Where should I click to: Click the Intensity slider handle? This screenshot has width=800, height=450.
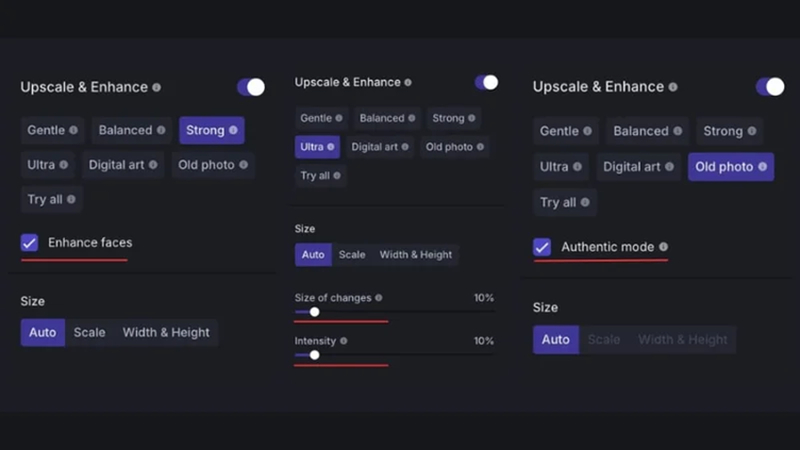coord(315,355)
